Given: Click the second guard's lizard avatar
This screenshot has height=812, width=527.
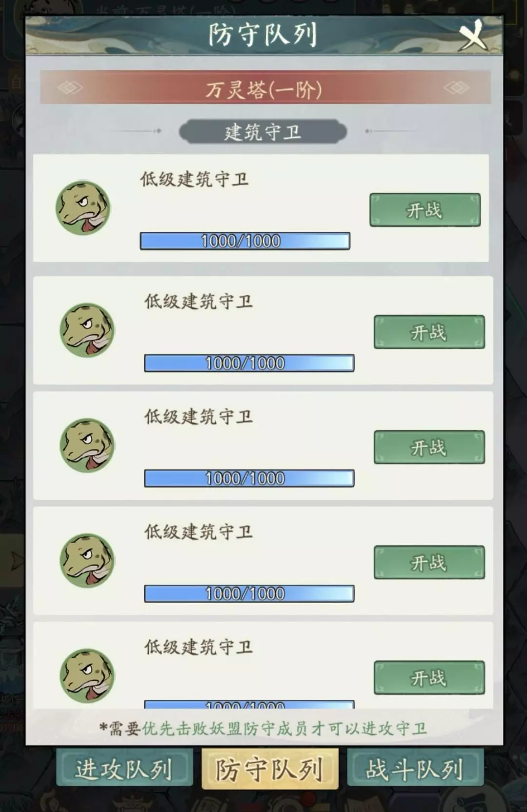Looking at the screenshot, I should click(87, 330).
